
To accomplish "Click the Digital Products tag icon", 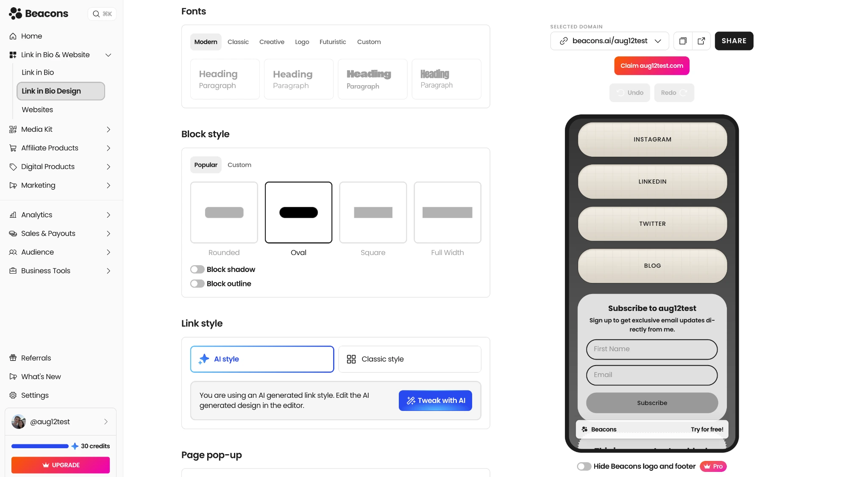I will click(13, 166).
